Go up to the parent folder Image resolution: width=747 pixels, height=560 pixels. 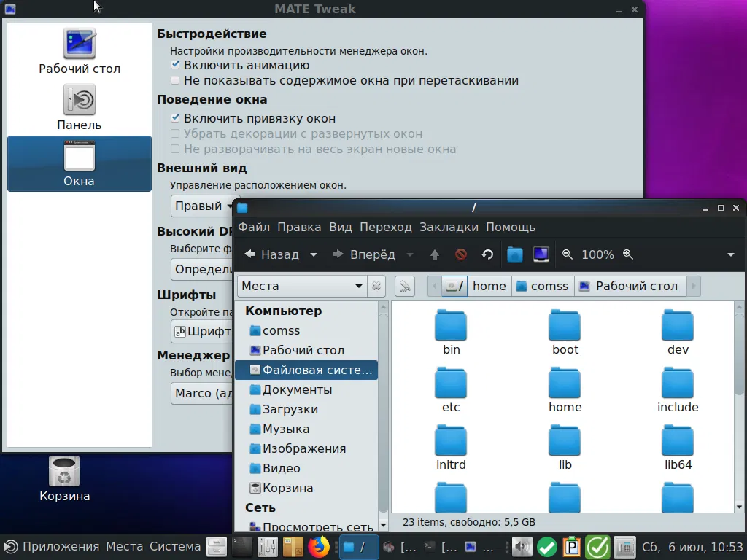(435, 254)
